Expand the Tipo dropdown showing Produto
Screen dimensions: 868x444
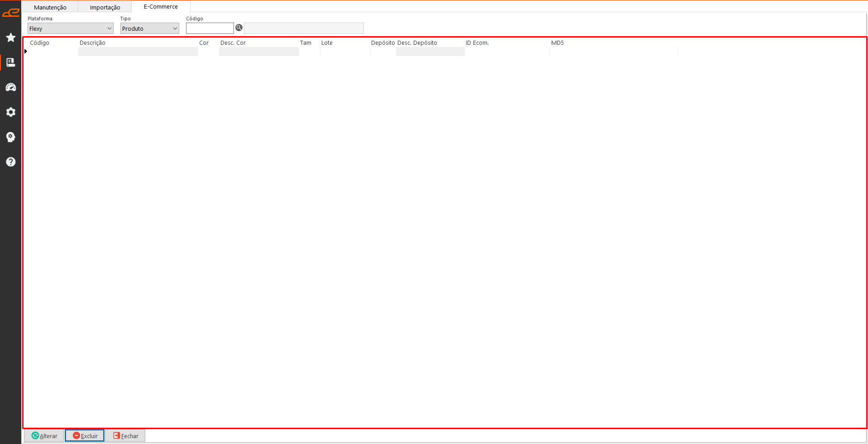click(149, 28)
